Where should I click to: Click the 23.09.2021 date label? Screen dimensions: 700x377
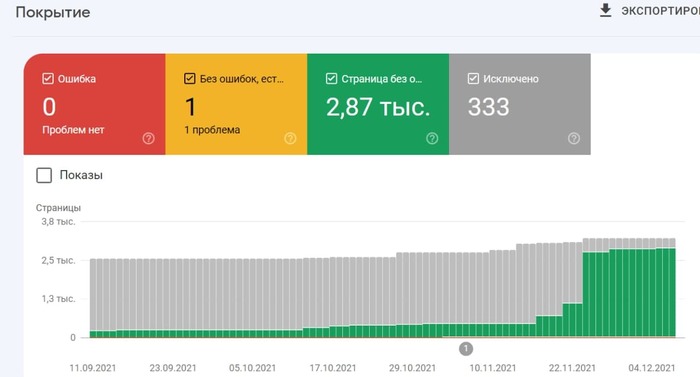click(173, 368)
